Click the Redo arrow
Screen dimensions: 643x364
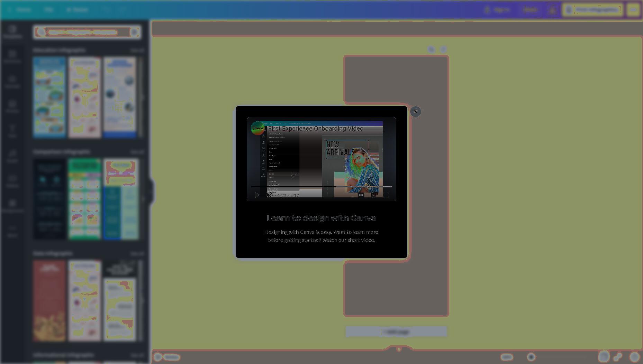click(x=122, y=10)
